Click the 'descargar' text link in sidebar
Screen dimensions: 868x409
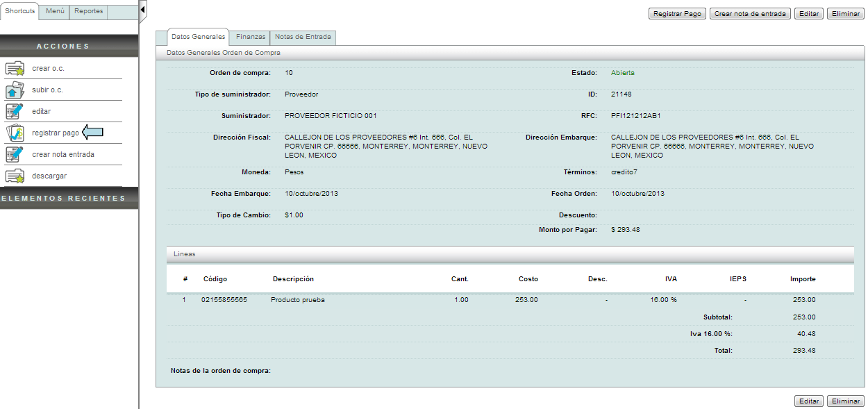(x=49, y=176)
